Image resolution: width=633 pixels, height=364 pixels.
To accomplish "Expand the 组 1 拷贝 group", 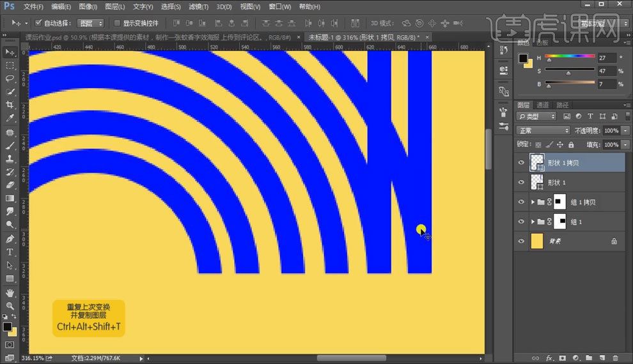I will (533, 202).
